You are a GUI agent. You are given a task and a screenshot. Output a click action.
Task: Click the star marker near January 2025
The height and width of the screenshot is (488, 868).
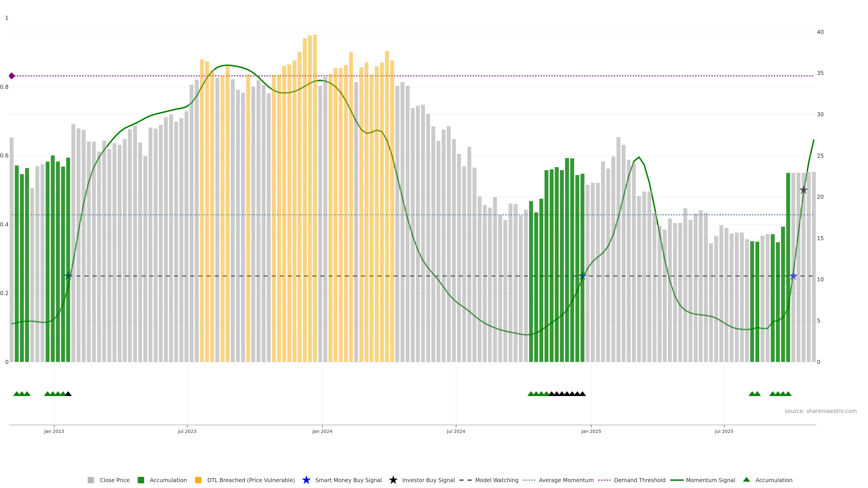click(x=583, y=276)
